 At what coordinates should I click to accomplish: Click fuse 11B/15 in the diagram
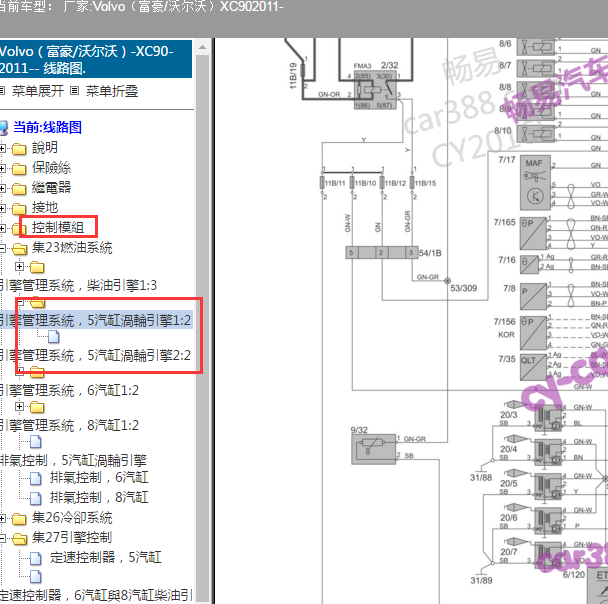(412, 183)
